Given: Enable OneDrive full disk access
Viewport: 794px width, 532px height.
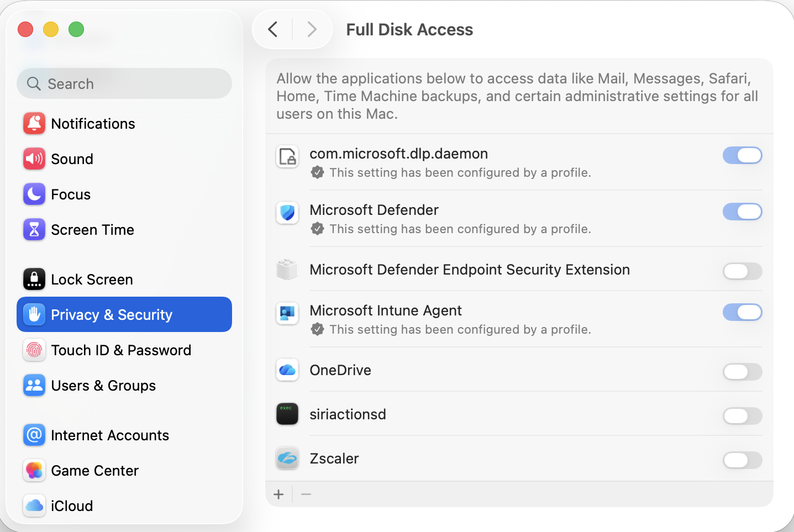Looking at the screenshot, I should (x=743, y=372).
